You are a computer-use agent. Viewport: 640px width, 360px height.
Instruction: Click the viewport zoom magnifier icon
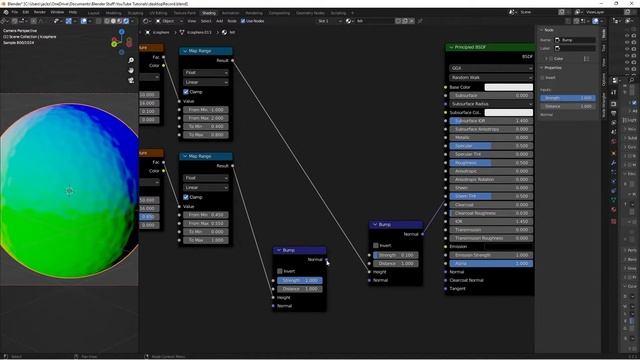point(131,60)
